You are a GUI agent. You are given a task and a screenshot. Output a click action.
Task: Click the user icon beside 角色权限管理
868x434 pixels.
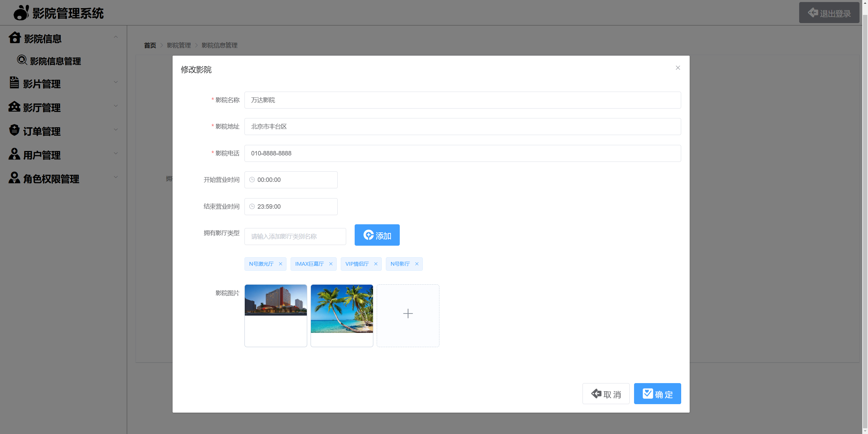coord(14,177)
